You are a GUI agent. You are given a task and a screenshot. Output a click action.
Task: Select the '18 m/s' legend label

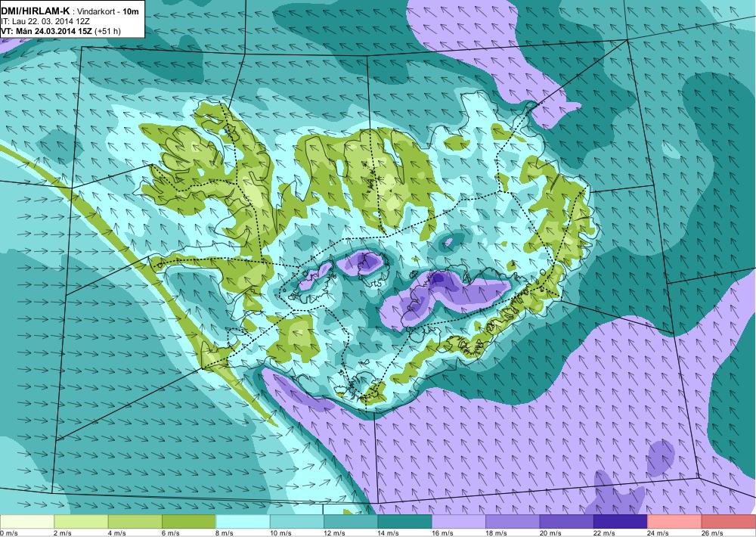click(497, 532)
